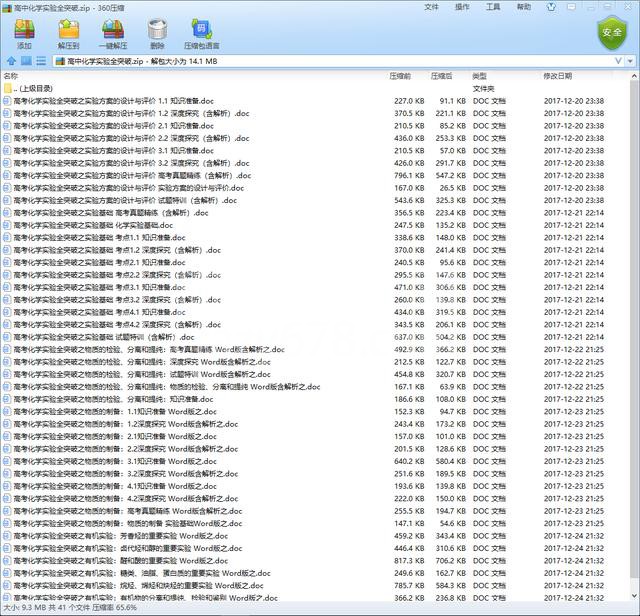Switch to list view icon beside address bar

(x=41, y=61)
